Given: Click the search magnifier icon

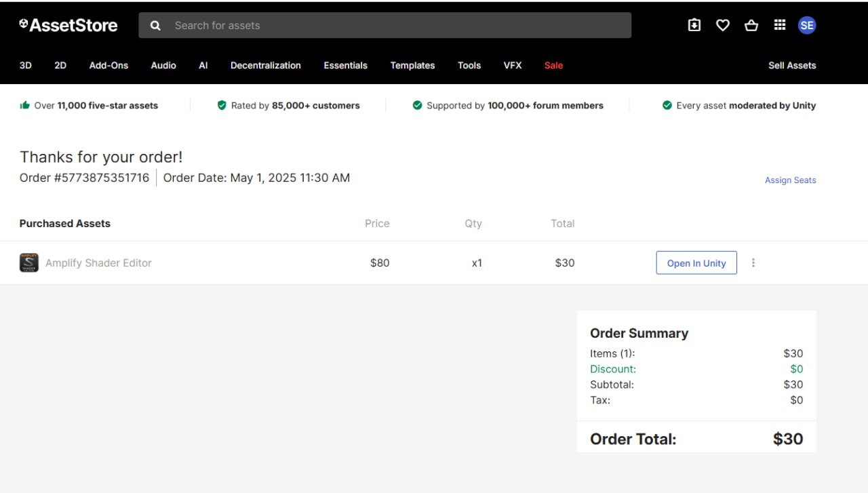Looking at the screenshot, I should click(155, 26).
